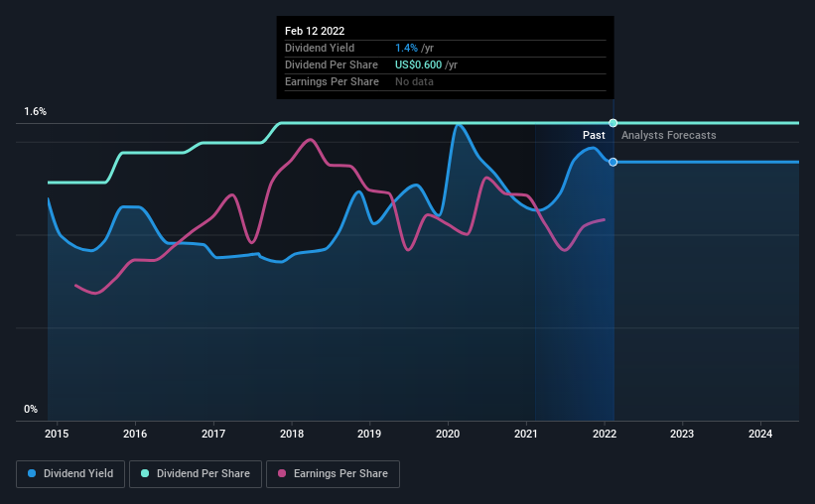Click the 'Dividend Yield' label in the tooltip
The width and height of the screenshot is (815, 504).
(320, 48)
